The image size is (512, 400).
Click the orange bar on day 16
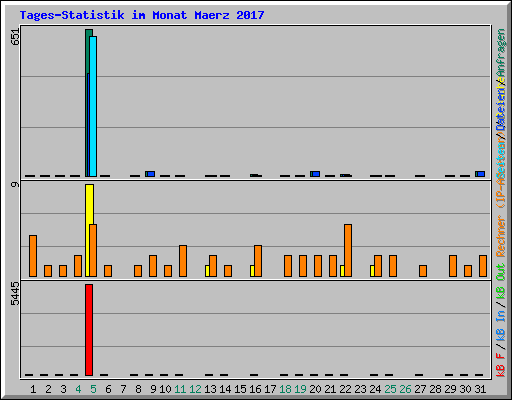tap(258, 261)
